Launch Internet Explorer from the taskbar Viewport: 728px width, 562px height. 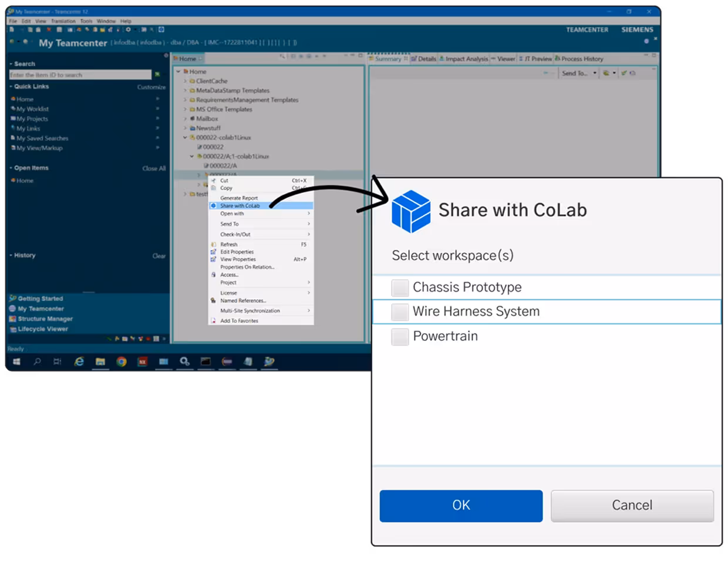(x=79, y=362)
